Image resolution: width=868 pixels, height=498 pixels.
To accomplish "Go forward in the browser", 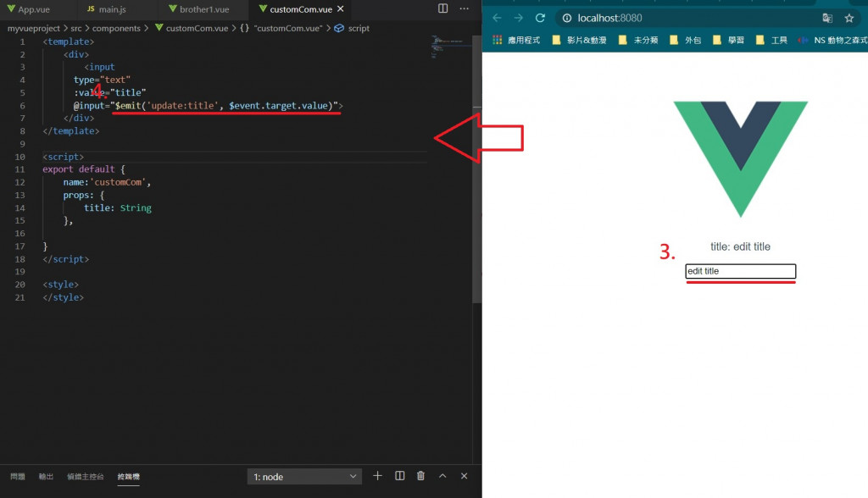I will click(518, 19).
